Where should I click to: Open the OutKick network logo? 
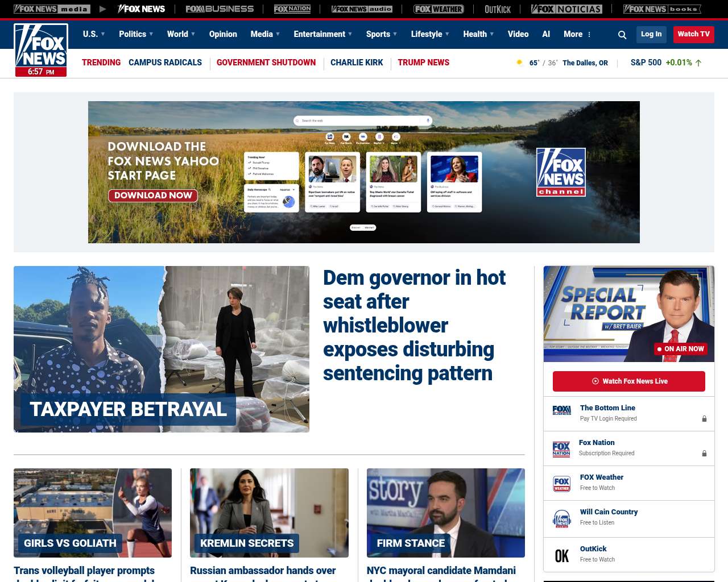coord(498,9)
